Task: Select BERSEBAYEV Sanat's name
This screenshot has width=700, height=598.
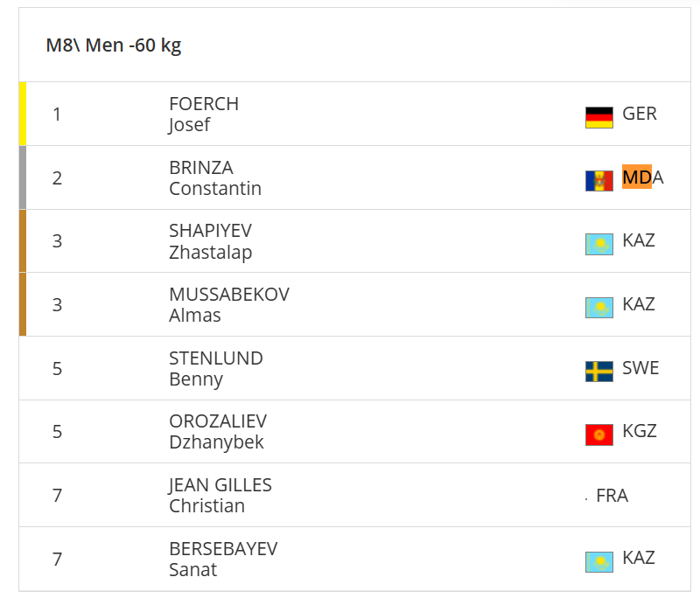Action: tap(222, 559)
